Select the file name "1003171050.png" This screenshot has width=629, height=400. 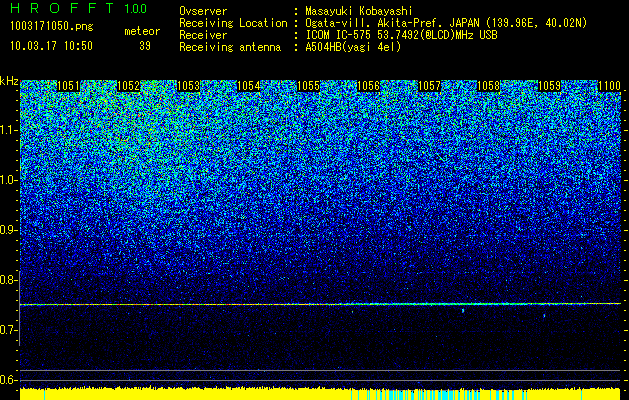tap(52, 27)
